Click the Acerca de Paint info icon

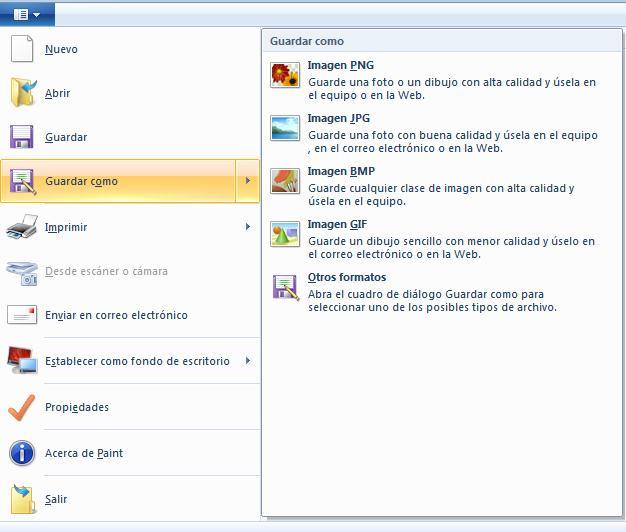coord(22,453)
